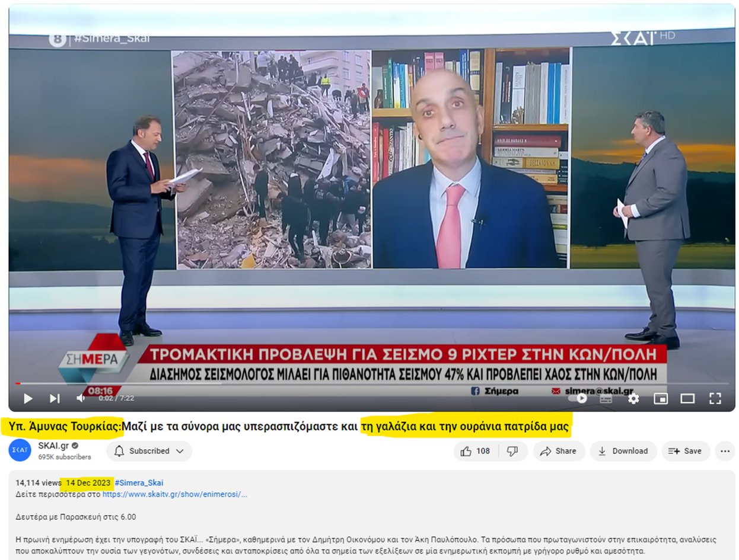
Task: Save video to a playlist
Action: (x=685, y=451)
